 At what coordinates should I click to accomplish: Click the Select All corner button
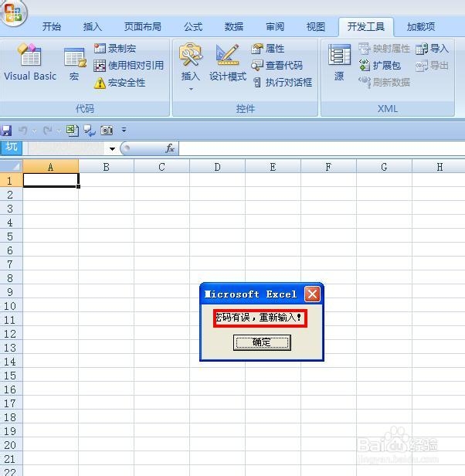12,166
